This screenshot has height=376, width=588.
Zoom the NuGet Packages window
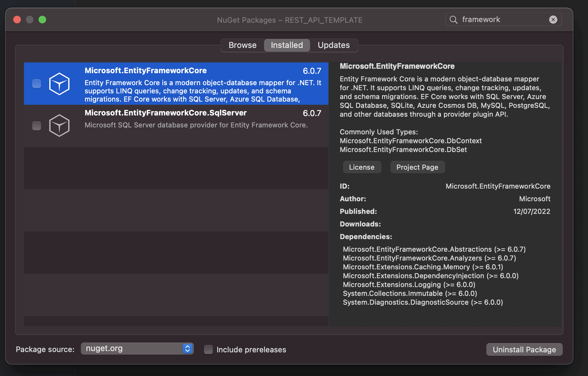pyautogui.click(x=42, y=20)
